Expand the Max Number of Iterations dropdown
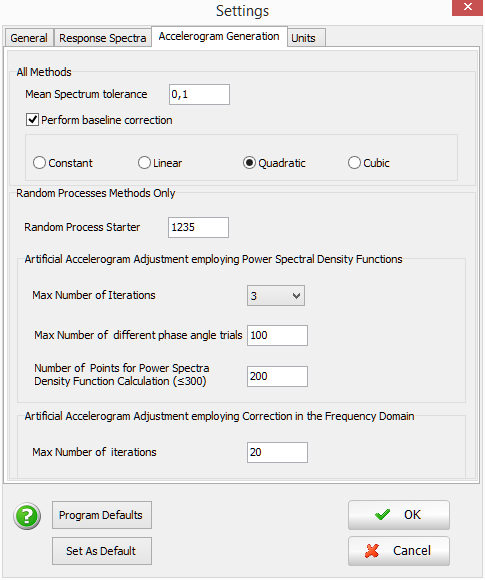This screenshot has height=580, width=485. click(x=276, y=296)
